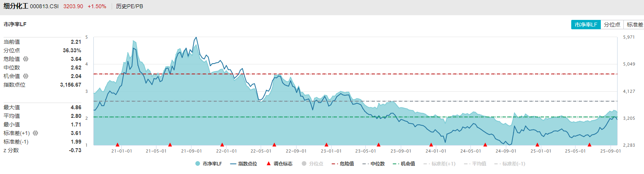Open settings gear next to 标准差(+1)
This screenshot has width=644, height=174.
pyautogui.click(x=35, y=133)
